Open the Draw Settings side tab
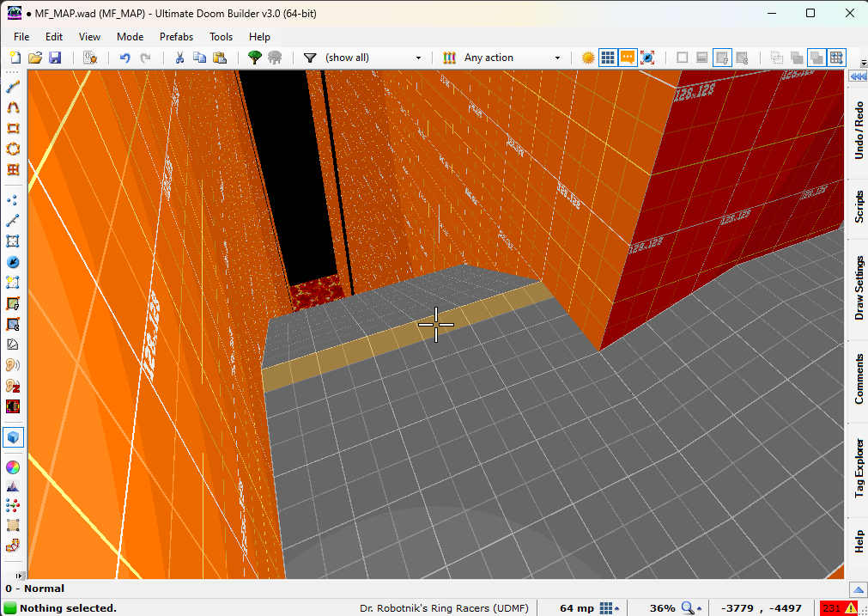The image size is (868, 616). [x=859, y=288]
